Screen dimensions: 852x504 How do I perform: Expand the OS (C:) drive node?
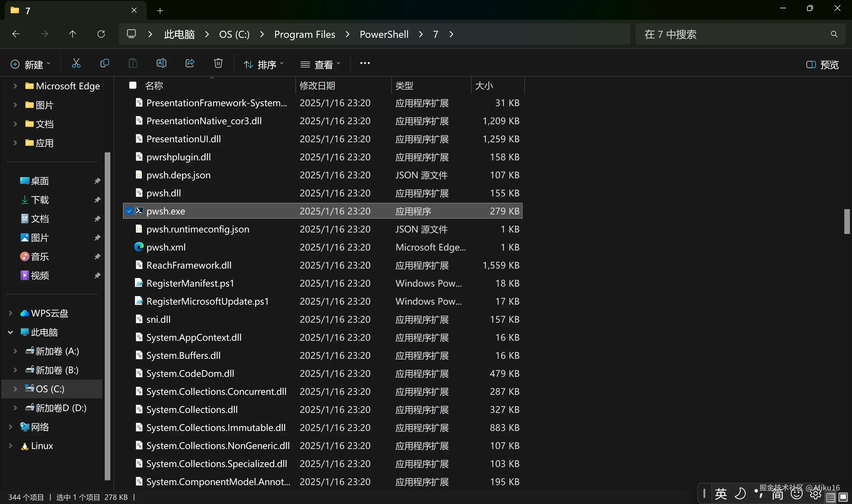click(x=15, y=389)
